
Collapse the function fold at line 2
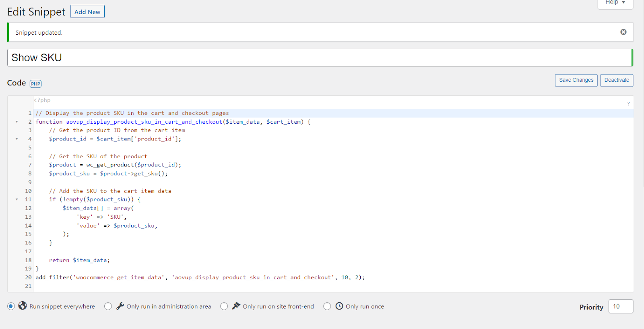[17, 122]
